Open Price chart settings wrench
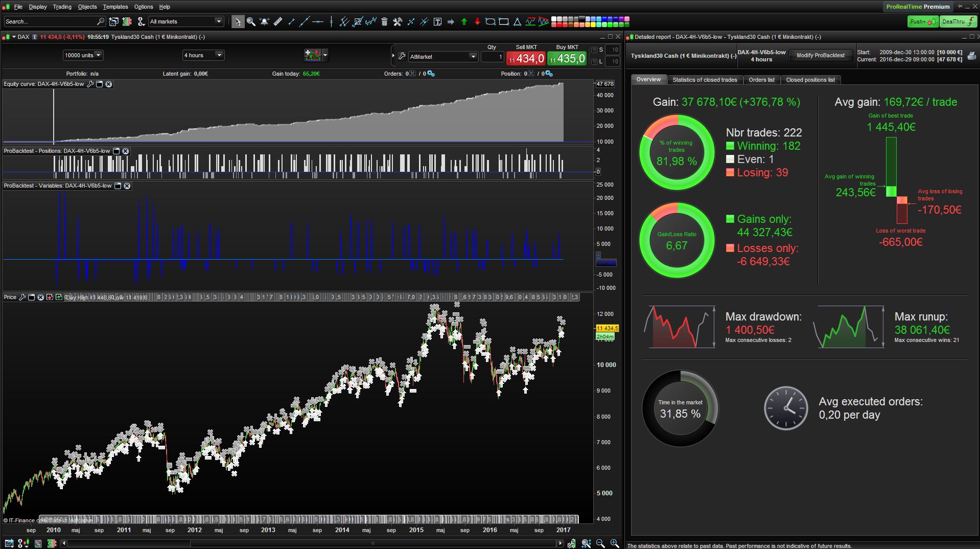 [x=22, y=297]
